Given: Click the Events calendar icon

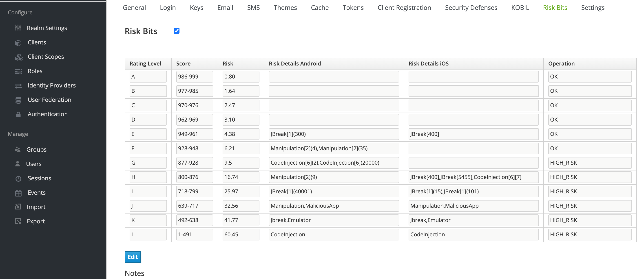Looking at the screenshot, I should [18, 193].
